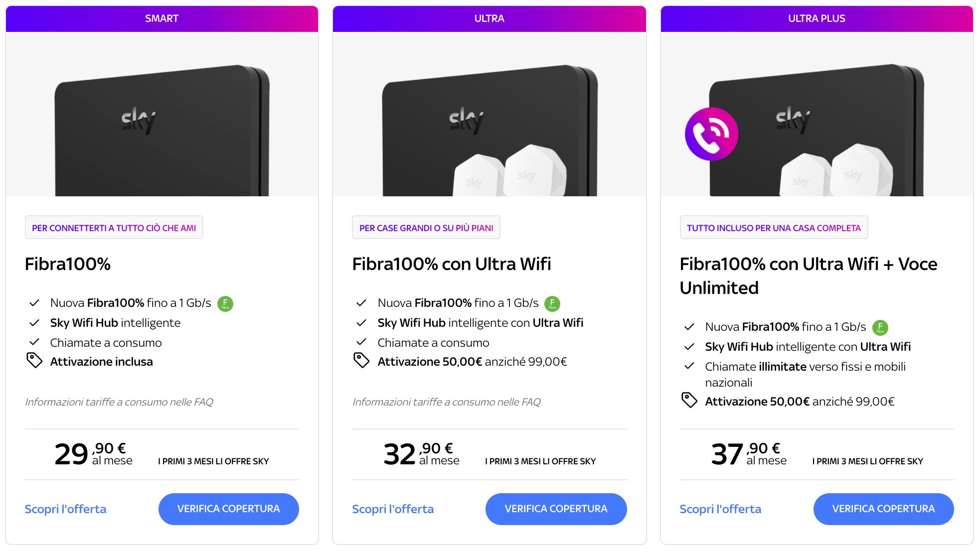The image size is (980, 552).
Task: Click price tag icon beside Attivazione inclusa
Action: point(34,360)
